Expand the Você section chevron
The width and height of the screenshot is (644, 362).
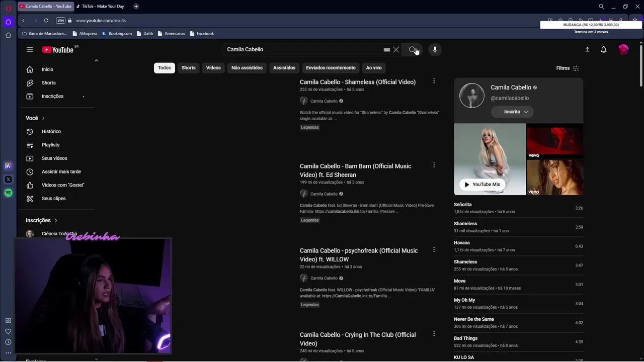[x=43, y=118]
